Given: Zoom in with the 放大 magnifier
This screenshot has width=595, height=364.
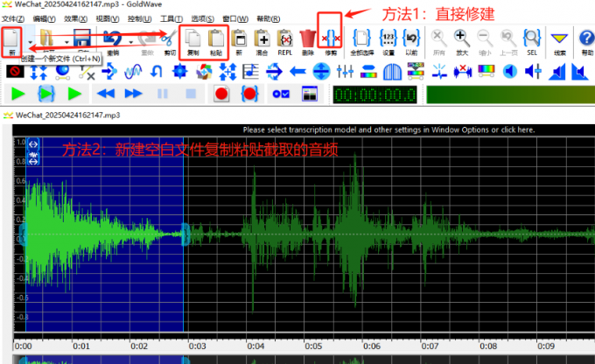Looking at the screenshot, I should (x=461, y=42).
